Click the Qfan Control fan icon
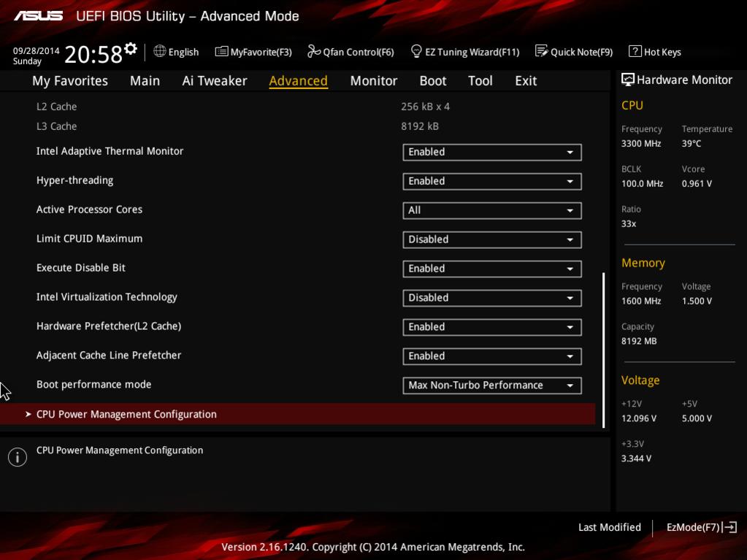747x560 pixels. (313, 51)
